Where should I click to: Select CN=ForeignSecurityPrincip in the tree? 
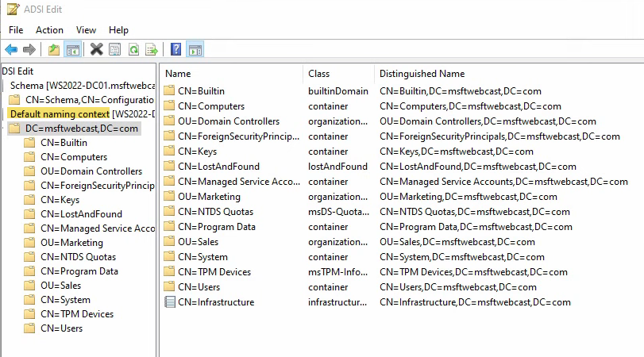[x=98, y=186]
